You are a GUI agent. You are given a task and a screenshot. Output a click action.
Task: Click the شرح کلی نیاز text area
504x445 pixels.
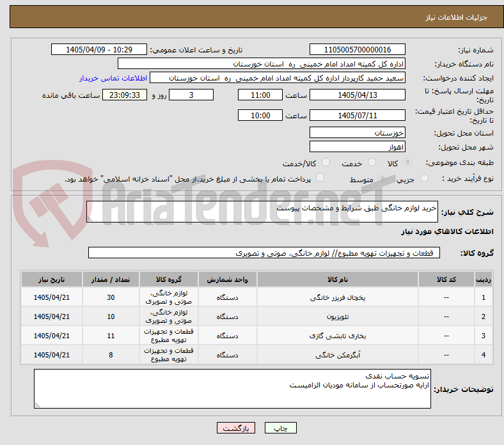[x=262, y=212]
